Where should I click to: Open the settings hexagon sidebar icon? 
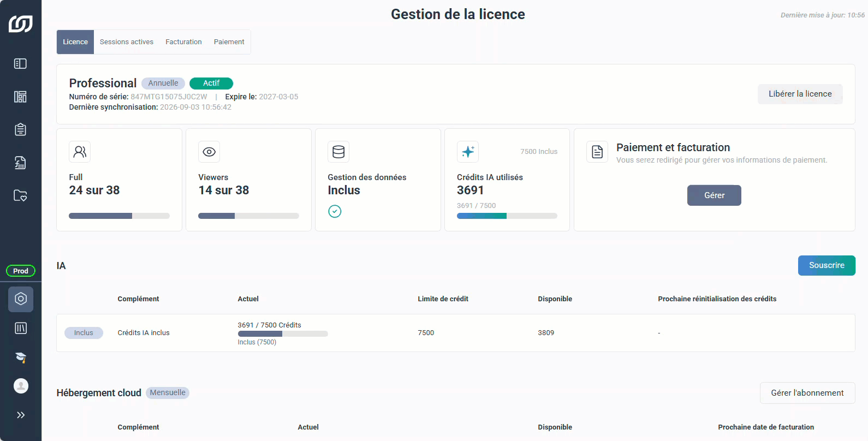pos(21,299)
